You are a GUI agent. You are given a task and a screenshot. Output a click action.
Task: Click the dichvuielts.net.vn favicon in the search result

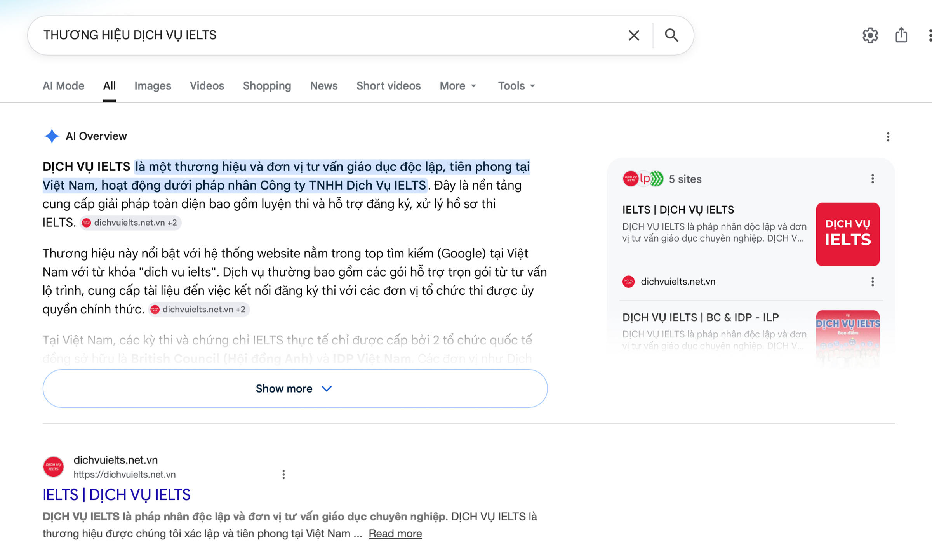[53, 466]
